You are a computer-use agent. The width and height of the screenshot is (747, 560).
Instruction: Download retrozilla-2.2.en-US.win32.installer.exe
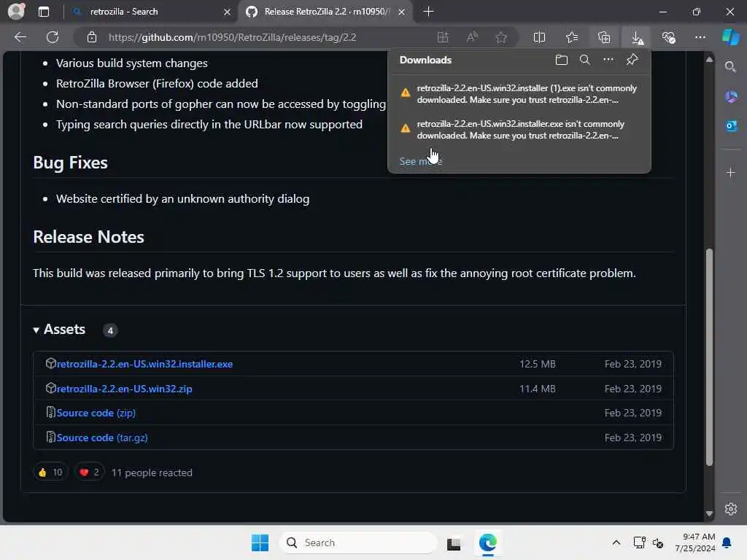144,364
